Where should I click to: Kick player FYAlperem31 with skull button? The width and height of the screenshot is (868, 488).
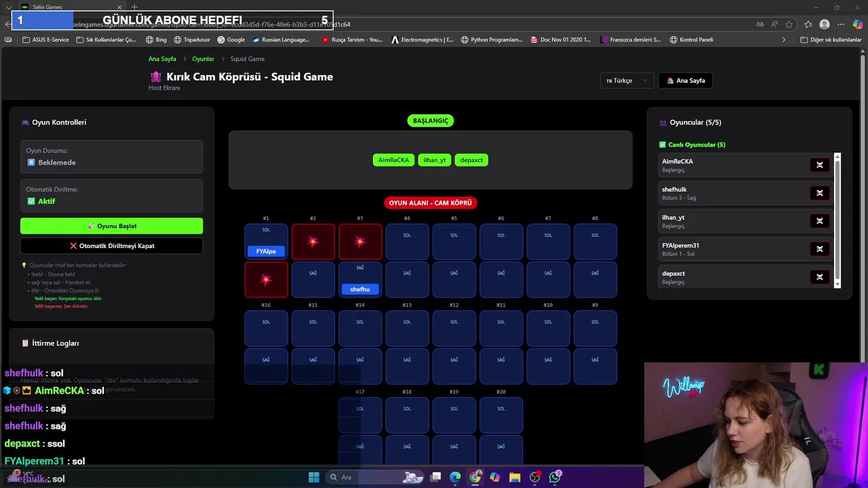tap(819, 249)
